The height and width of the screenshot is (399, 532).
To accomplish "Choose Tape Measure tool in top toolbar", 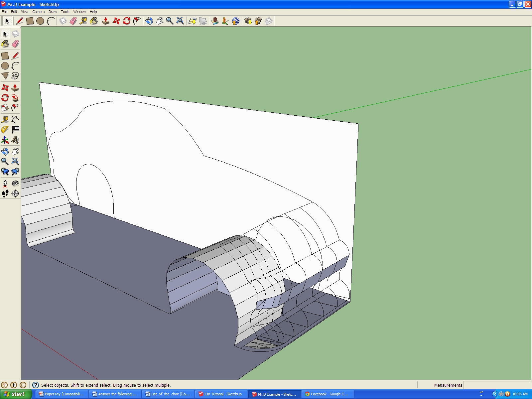I will [83, 21].
